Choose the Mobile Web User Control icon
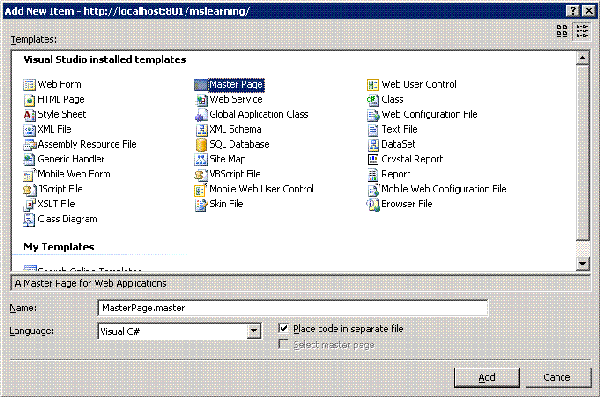The height and width of the screenshot is (397, 600). point(201,190)
